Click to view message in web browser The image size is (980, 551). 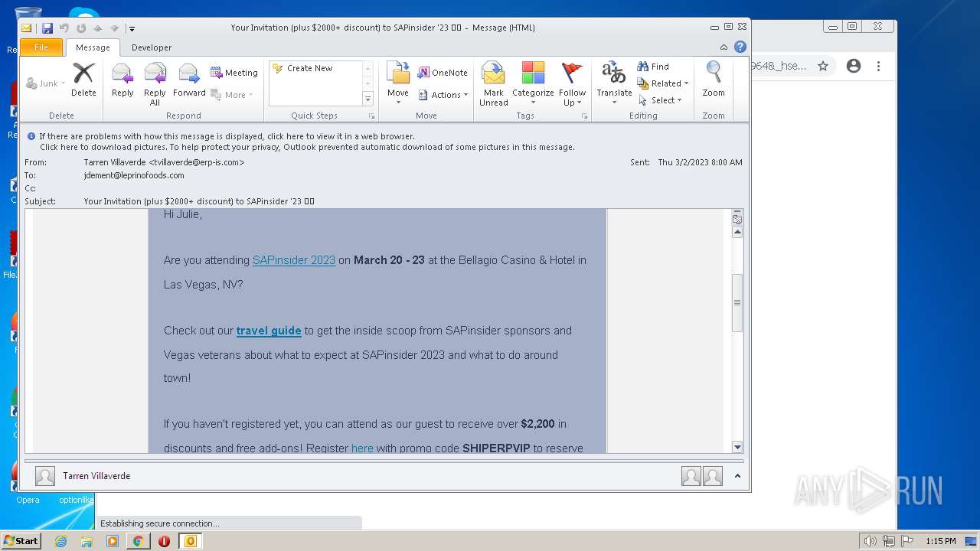(227, 136)
